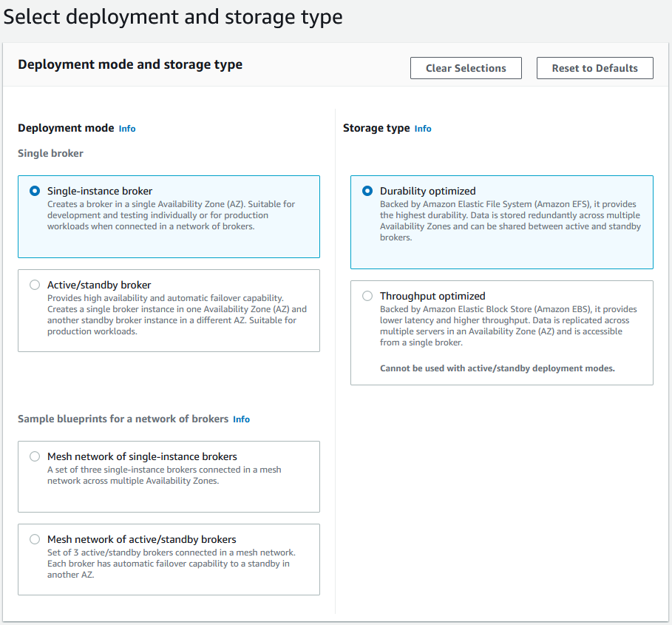Click the 'Storage type' section heading
This screenshot has height=625, width=672.
[x=376, y=128]
